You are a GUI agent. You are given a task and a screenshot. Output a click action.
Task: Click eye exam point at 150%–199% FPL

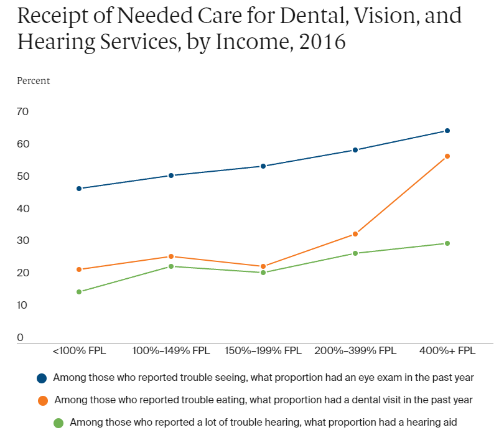(x=263, y=166)
